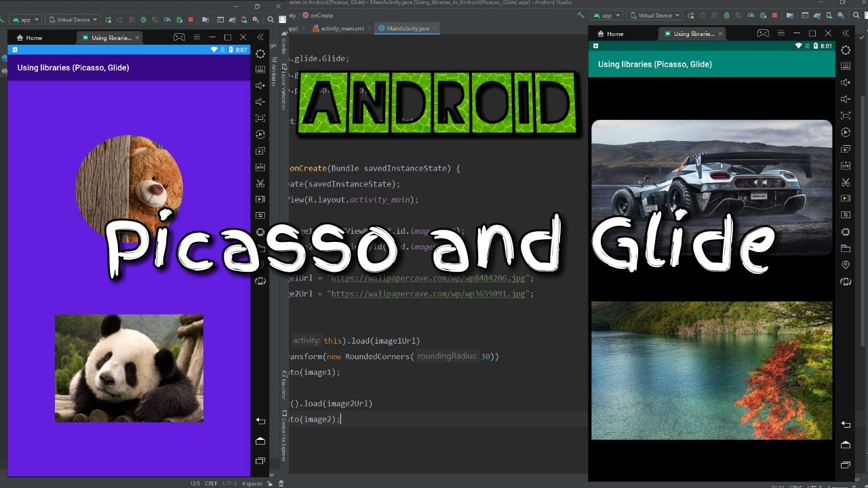This screenshot has height=488, width=868.
Task: Raise volume in the purple-app emulator sidebar
Action: point(260,85)
